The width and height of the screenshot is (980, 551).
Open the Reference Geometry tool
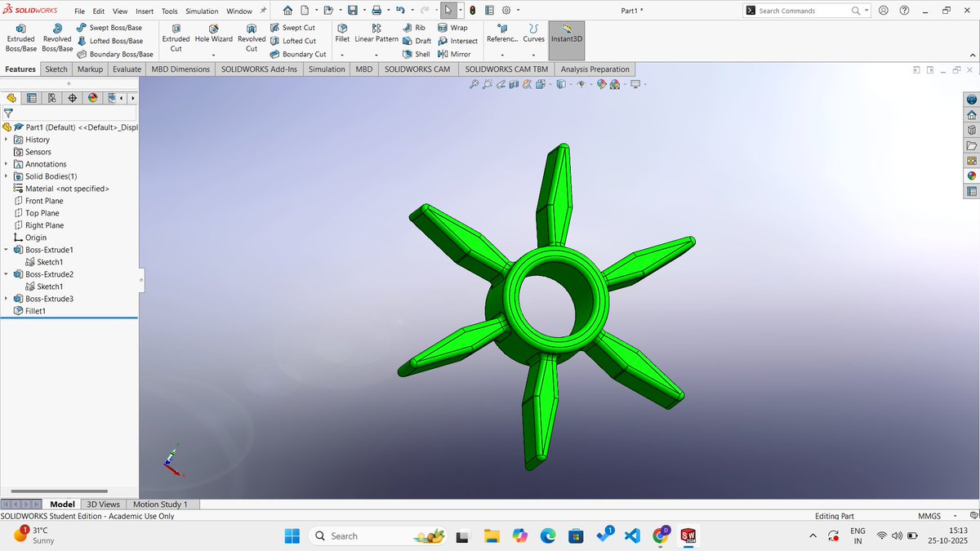[x=502, y=33]
